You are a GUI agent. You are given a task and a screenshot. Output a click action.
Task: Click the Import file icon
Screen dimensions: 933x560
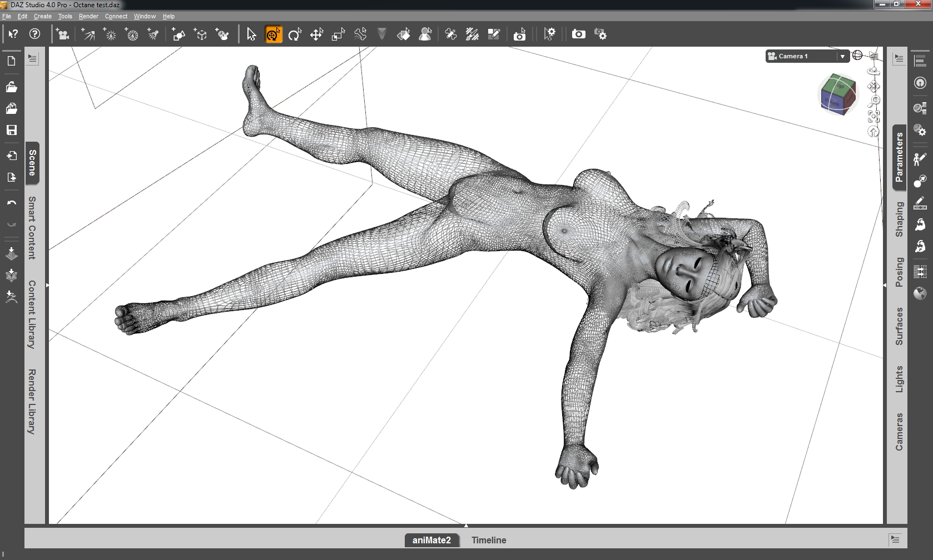[11, 156]
